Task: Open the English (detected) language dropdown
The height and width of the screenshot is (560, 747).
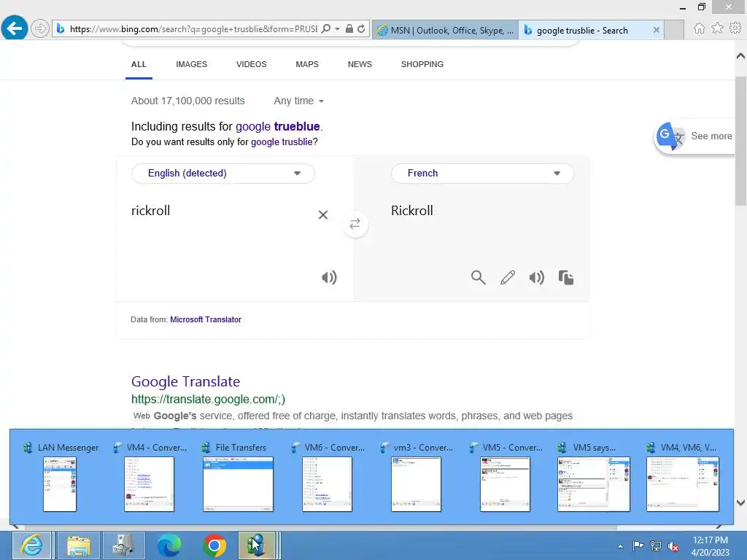Action: pyautogui.click(x=223, y=174)
